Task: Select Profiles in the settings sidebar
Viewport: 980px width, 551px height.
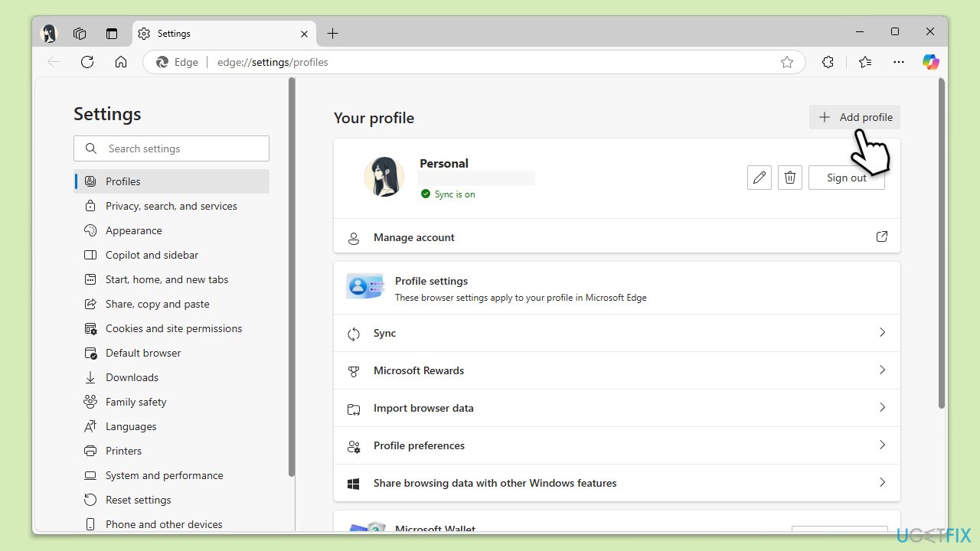Action: point(171,181)
